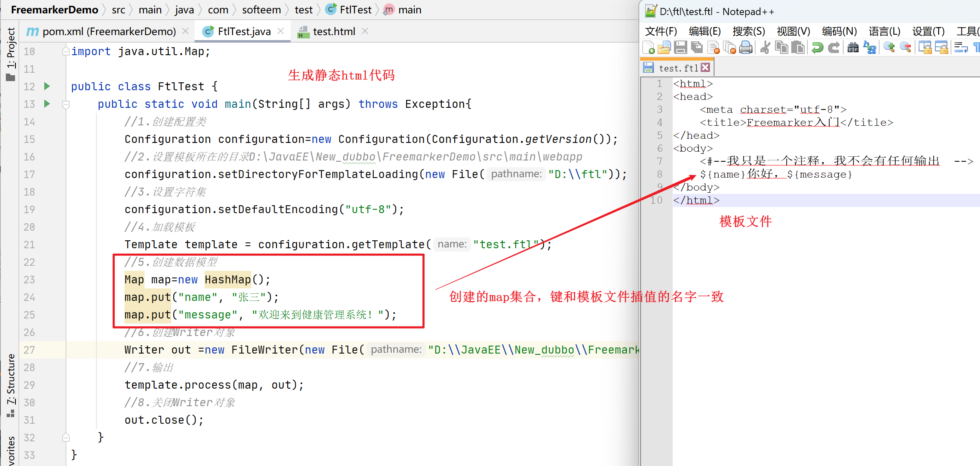Create a new file in Notepad++
980x466 pixels.
click(649, 47)
